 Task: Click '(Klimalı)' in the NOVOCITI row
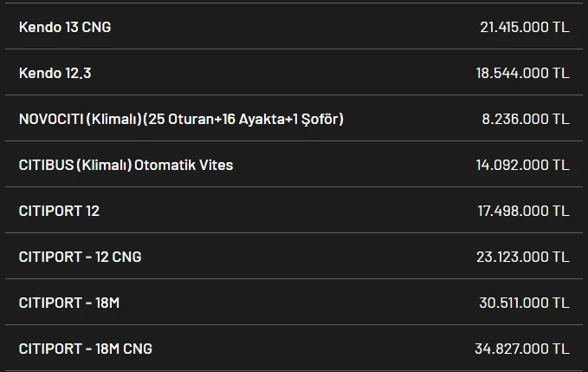[x=113, y=119]
